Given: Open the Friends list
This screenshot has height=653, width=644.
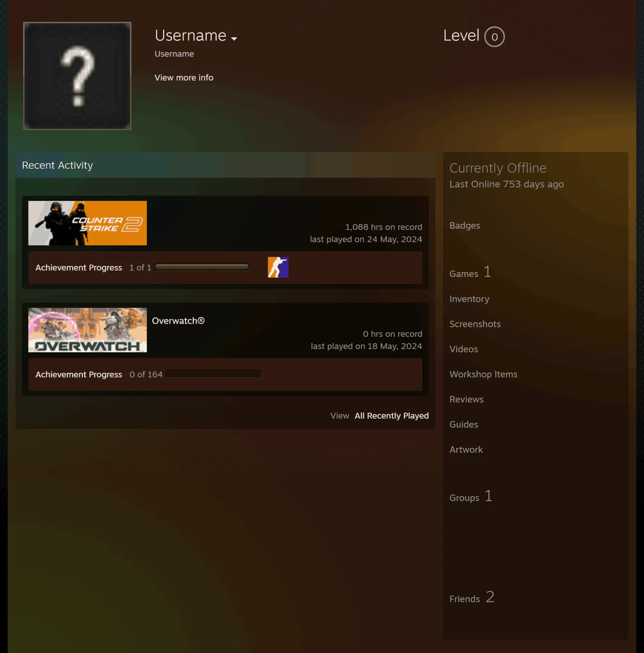Looking at the screenshot, I should pos(472,598).
